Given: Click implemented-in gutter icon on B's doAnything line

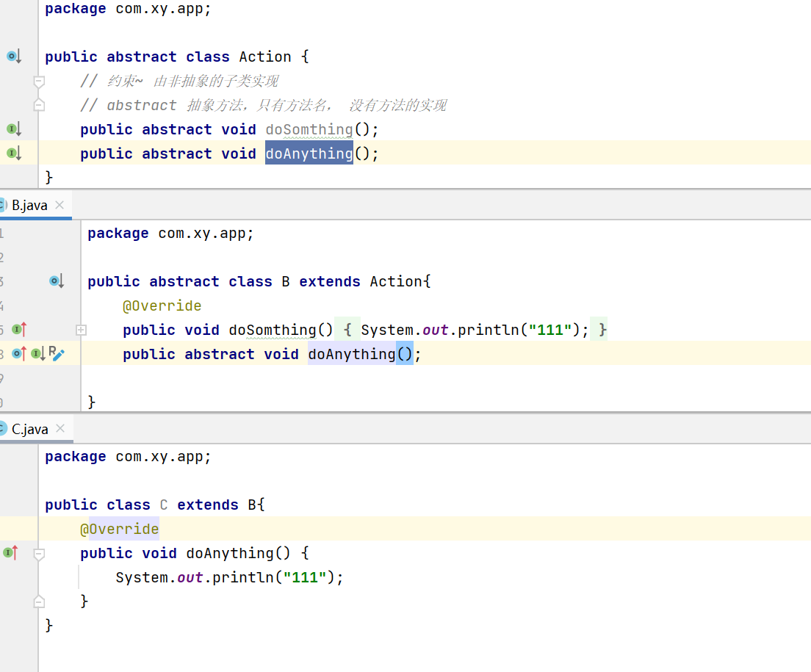Looking at the screenshot, I should pos(38,353).
